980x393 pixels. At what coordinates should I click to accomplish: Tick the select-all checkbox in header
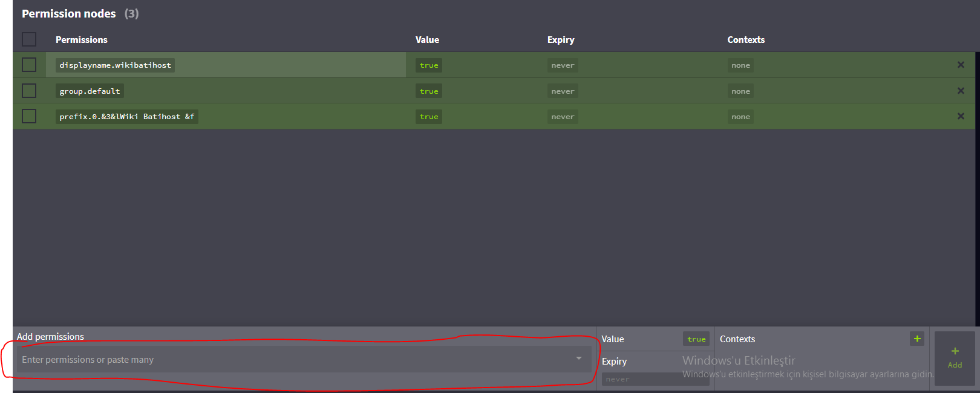29,39
